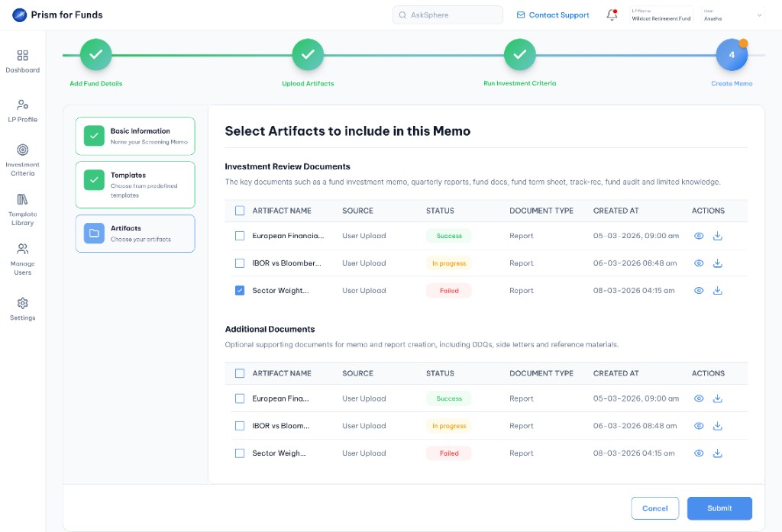Click the Failed status of Sector Weight...
This screenshot has width=782, height=532.
click(x=449, y=291)
